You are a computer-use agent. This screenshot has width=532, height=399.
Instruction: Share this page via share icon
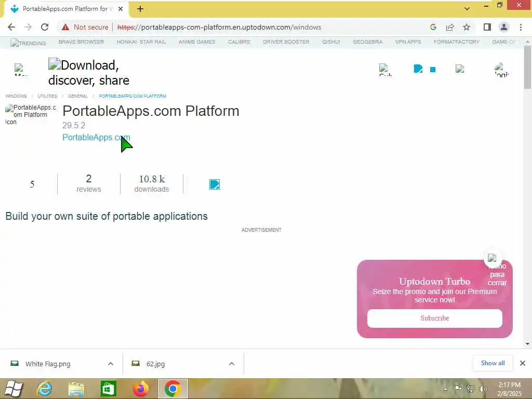(450, 27)
